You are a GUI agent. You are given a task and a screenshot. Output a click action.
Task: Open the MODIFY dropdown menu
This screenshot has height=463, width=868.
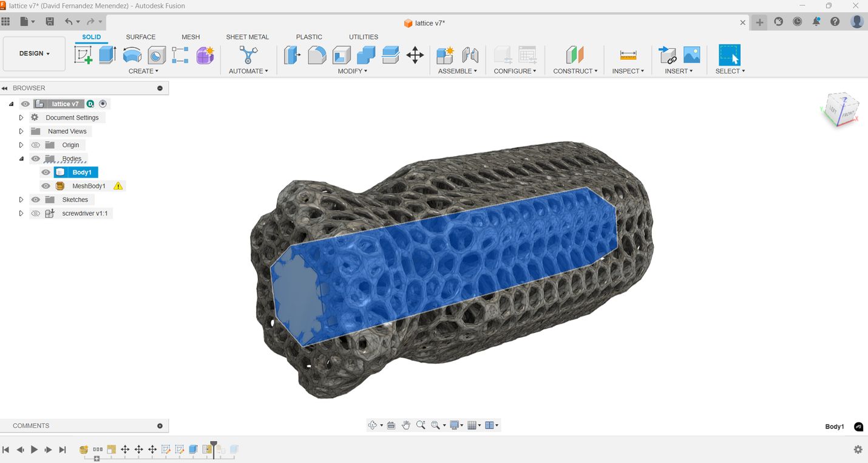(x=353, y=71)
